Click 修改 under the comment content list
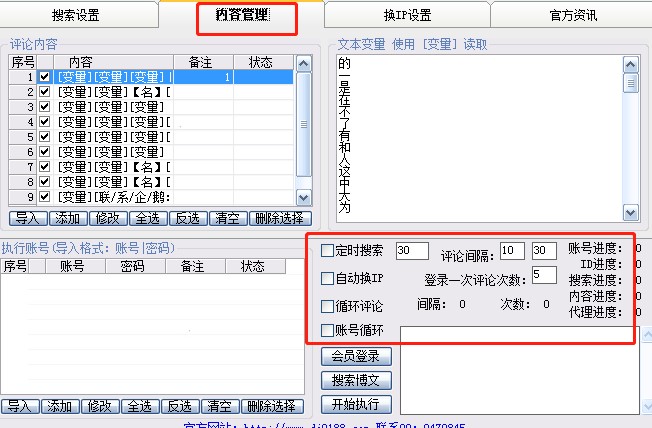 click(x=108, y=218)
